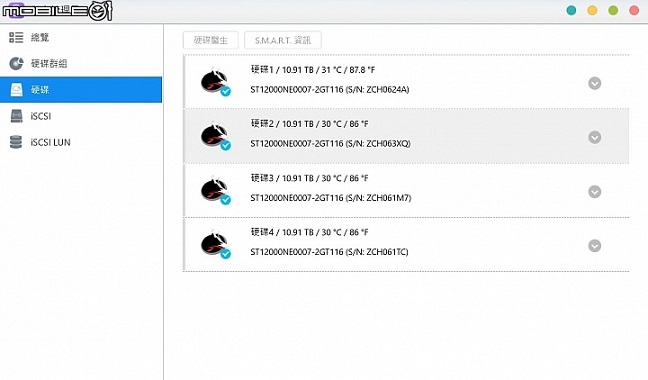
Task: Expand details for 硬碟1 row
Action: click(x=594, y=83)
